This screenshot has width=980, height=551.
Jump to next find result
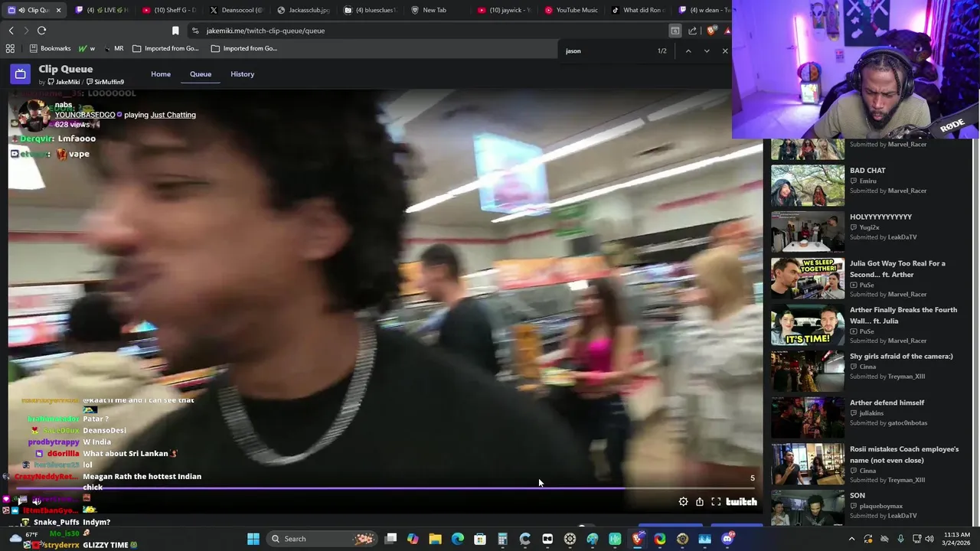707,51
